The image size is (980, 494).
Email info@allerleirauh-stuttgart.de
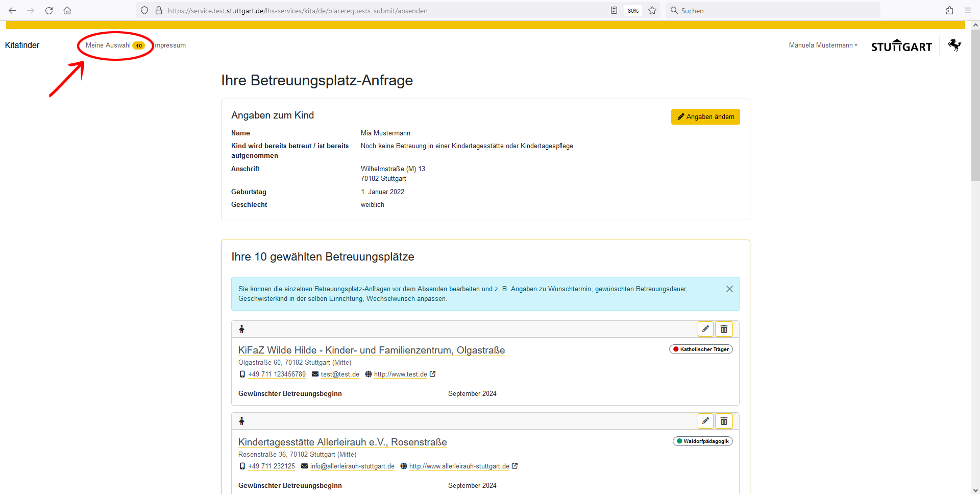tap(352, 466)
